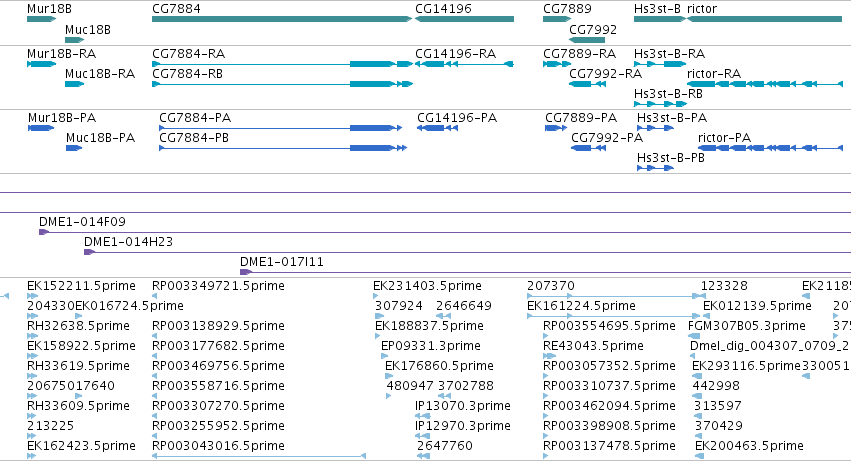
Task: Click protein label CG7884-PB
Action: 194,138
